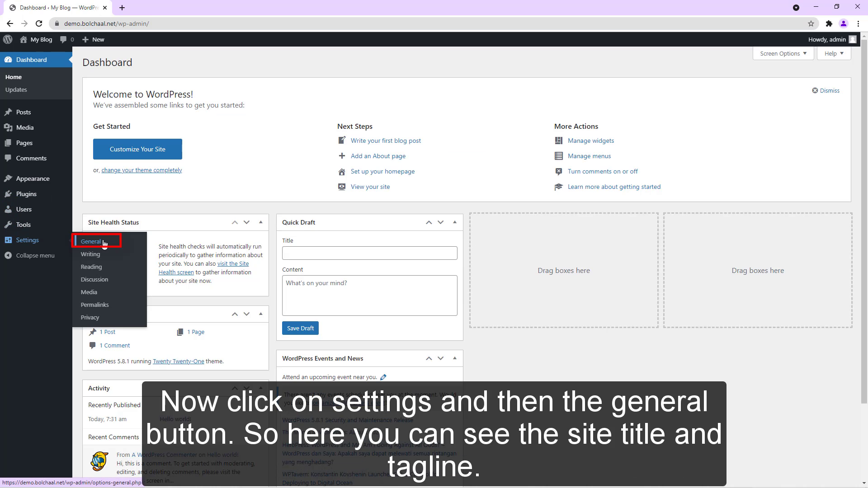Open My Blog home icon link

click(36, 39)
